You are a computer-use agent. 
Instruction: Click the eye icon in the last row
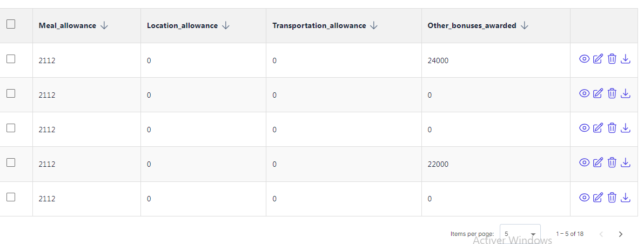(584, 198)
